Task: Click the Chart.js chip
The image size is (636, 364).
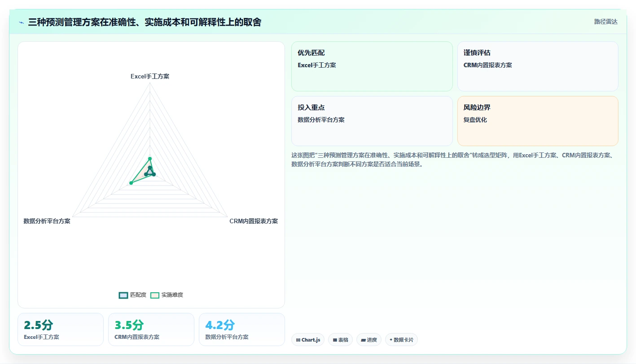Action: [308, 340]
